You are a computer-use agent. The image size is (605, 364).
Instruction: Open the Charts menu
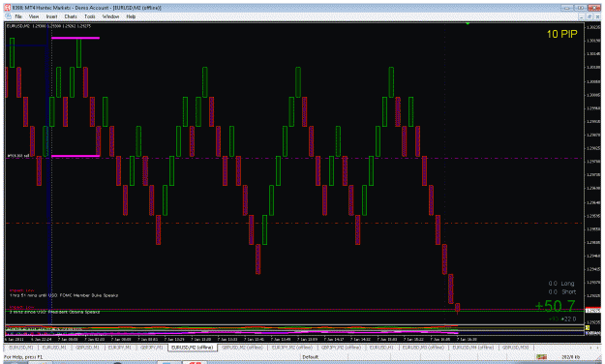tap(71, 16)
